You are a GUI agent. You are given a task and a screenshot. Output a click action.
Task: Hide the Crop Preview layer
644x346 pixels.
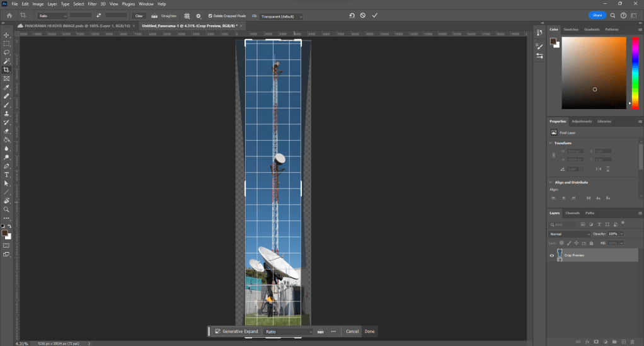(x=552, y=255)
